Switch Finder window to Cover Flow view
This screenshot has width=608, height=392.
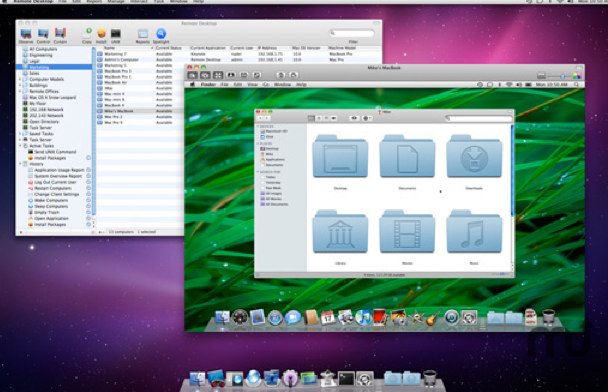(x=334, y=118)
